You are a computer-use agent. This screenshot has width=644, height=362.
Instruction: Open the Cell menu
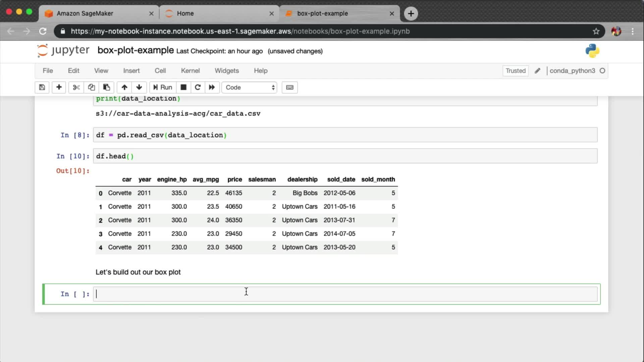(x=160, y=71)
